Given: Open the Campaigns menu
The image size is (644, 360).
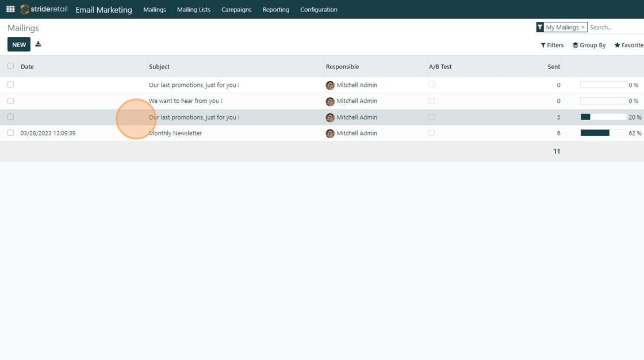Looking at the screenshot, I should (x=236, y=9).
